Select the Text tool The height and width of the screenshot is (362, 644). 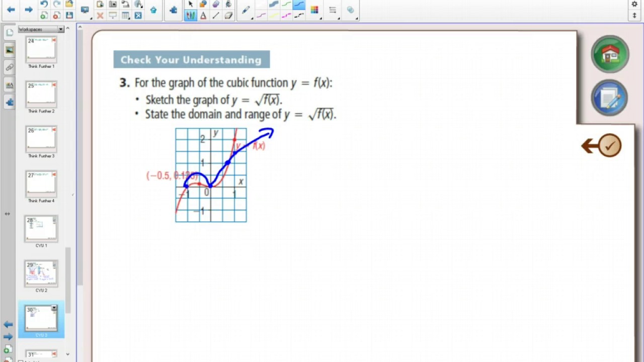[x=203, y=15]
